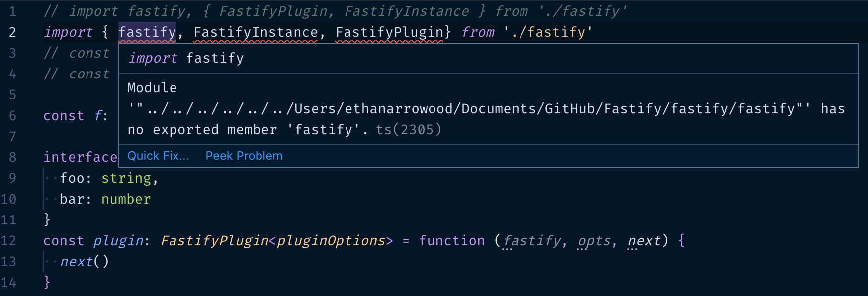This screenshot has height=296, width=868.
Task: Click 'FastifyInstance' in the line 2 import
Action: tap(256, 32)
